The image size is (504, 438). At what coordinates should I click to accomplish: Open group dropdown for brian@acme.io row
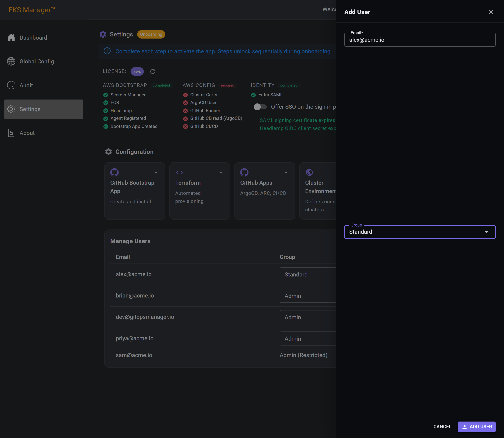(x=308, y=296)
